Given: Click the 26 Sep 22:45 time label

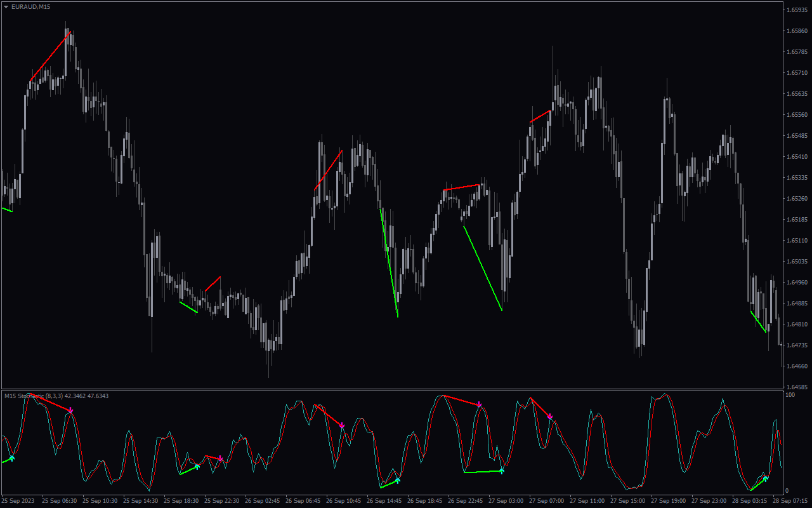Looking at the screenshot, I should 465,501.
